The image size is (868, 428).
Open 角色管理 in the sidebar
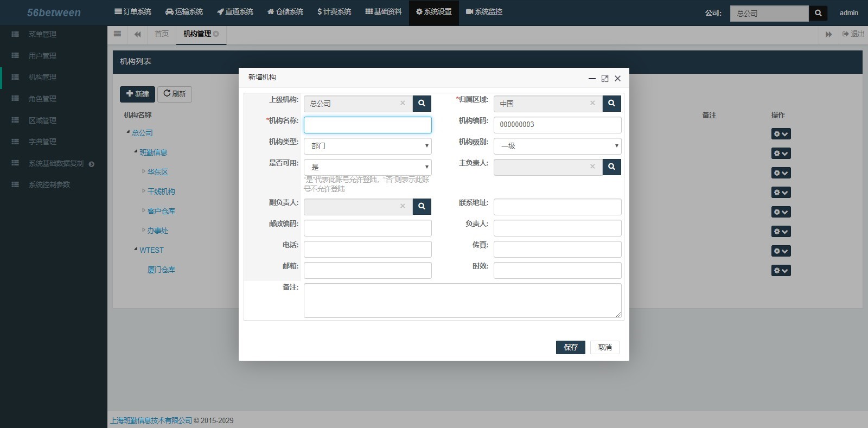42,99
